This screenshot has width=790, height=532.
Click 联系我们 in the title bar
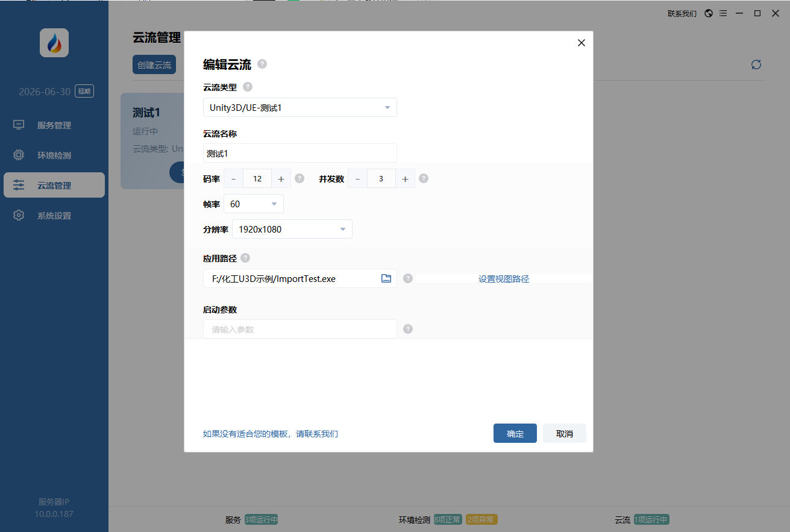pyautogui.click(x=682, y=13)
